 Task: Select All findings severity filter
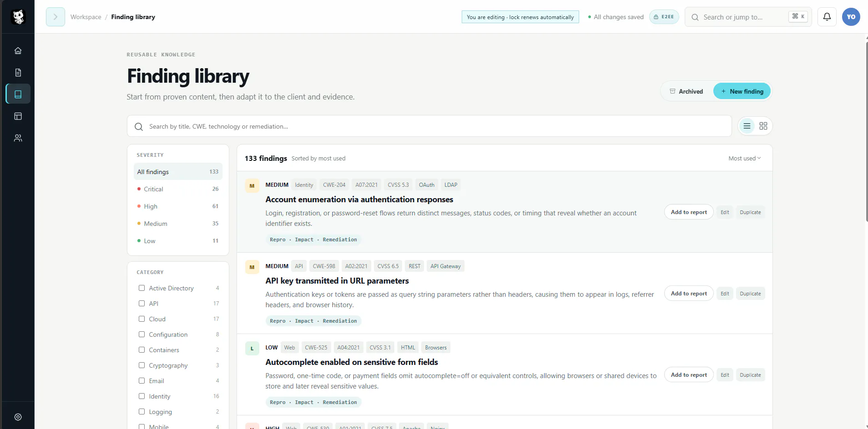[x=178, y=171]
